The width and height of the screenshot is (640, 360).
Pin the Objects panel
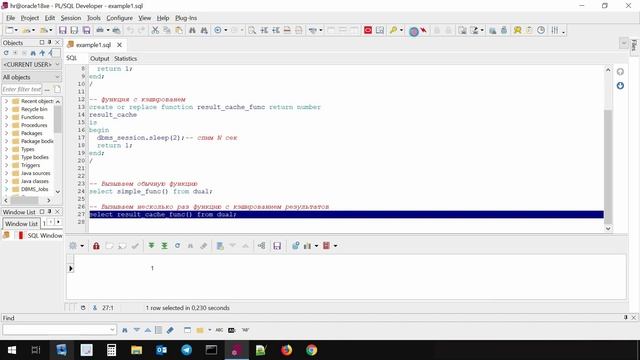(49, 42)
